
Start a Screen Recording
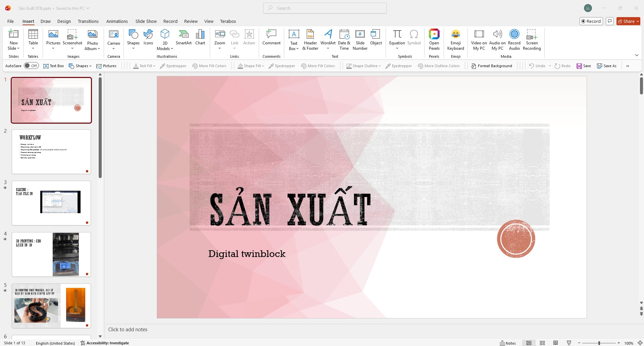pyautogui.click(x=532, y=40)
